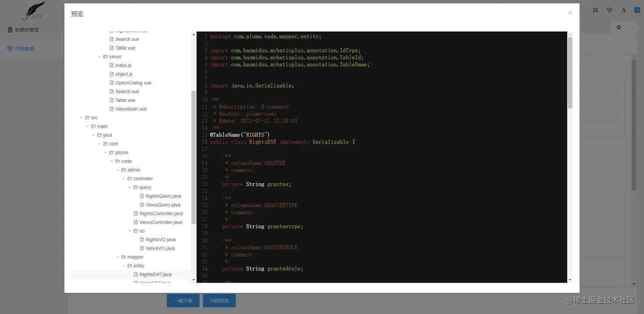This screenshot has height=314, width=644.
Task: Collapse the code folder arrow
Action: pos(112,161)
